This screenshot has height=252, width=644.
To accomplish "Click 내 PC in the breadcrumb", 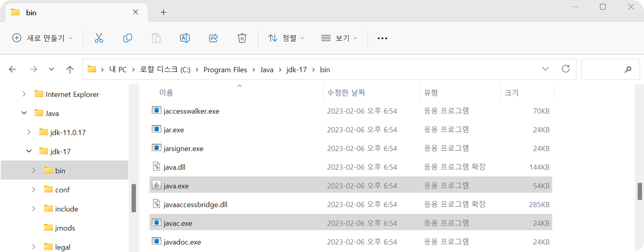I will (x=118, y=69).
